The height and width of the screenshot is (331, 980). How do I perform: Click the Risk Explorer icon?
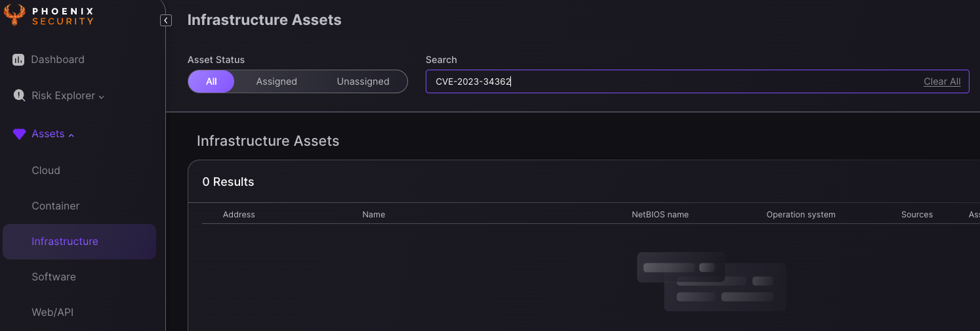tap(19, 95)
